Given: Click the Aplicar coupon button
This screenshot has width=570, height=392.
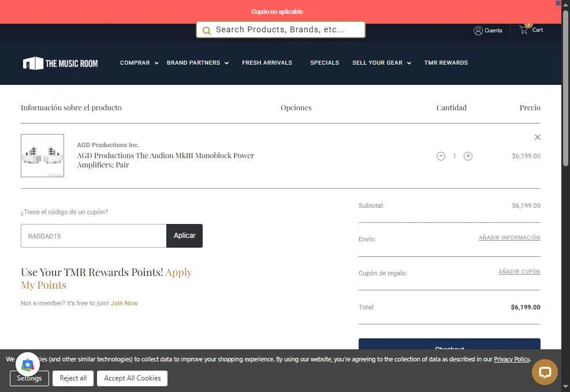Looking at the screenshot, I should point(184,236).
